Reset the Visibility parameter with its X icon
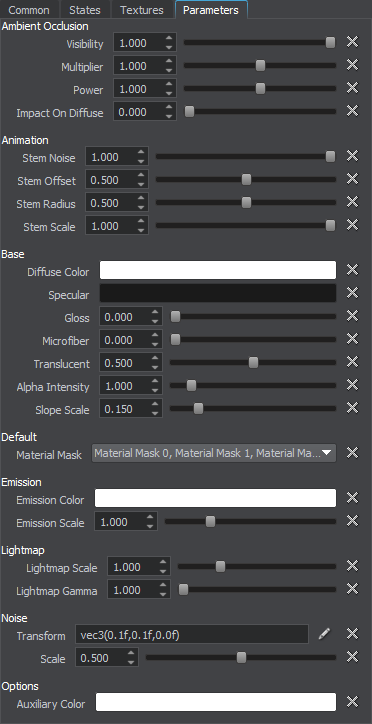This screenshot has width=372, height=724. pos(352,42)
